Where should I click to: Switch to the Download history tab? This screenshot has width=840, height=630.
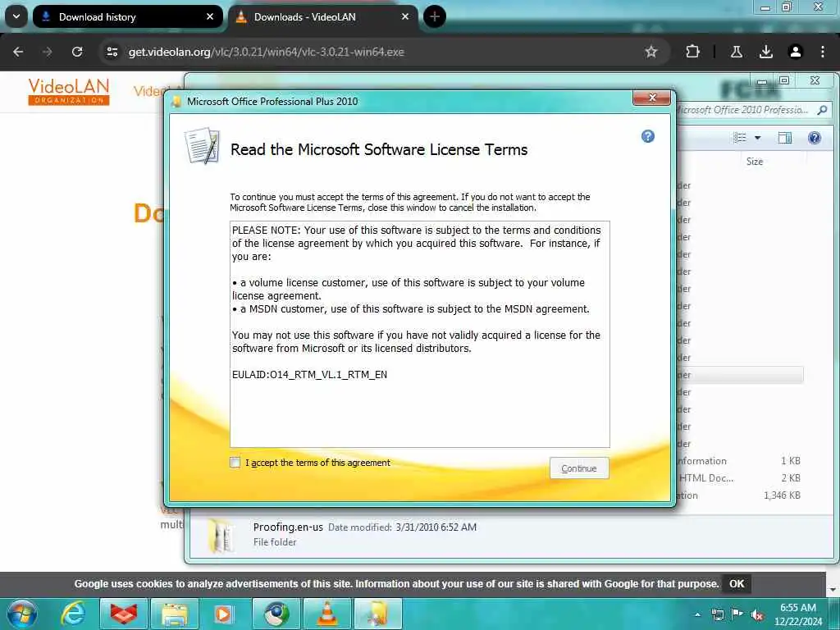pyautogui.click(x=127, y=16)
